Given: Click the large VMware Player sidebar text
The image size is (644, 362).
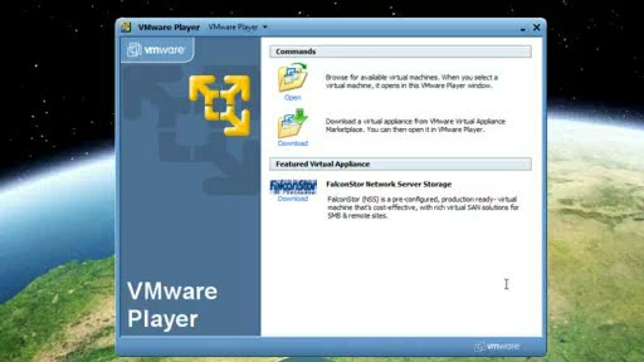Looking at the screenshot, I should (172, 305).
